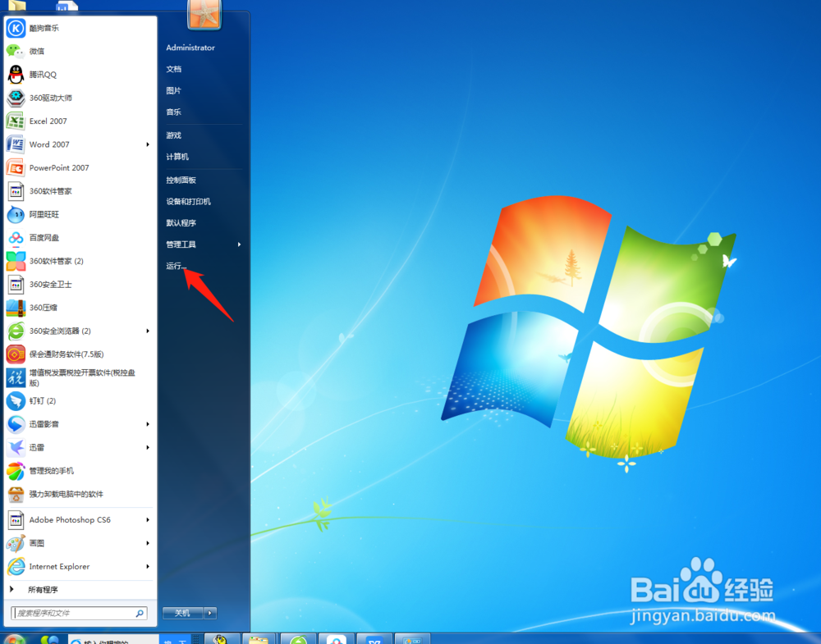Expand the 360安全浏览器 (2) submenu arrow
Image resolution: width=821 pixels, height=644 pixels.
(148, 331)
